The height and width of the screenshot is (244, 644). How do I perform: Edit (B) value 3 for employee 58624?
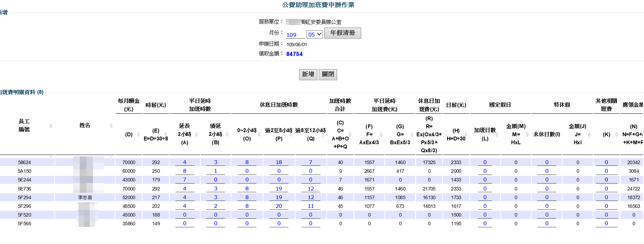point(216,162)
